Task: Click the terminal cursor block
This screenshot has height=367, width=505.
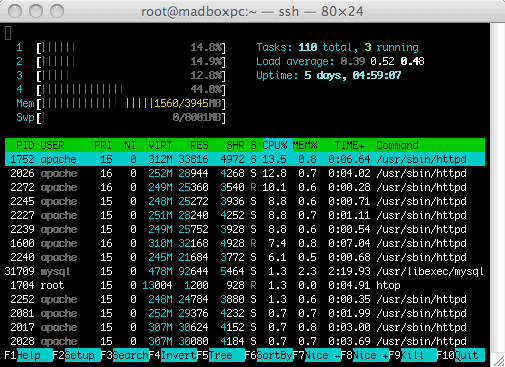Action: 8,33
